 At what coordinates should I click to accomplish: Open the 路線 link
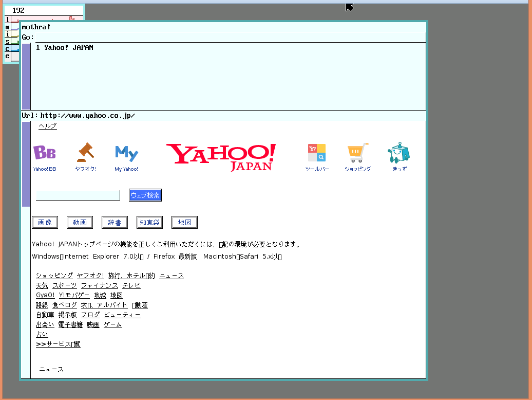42,305
